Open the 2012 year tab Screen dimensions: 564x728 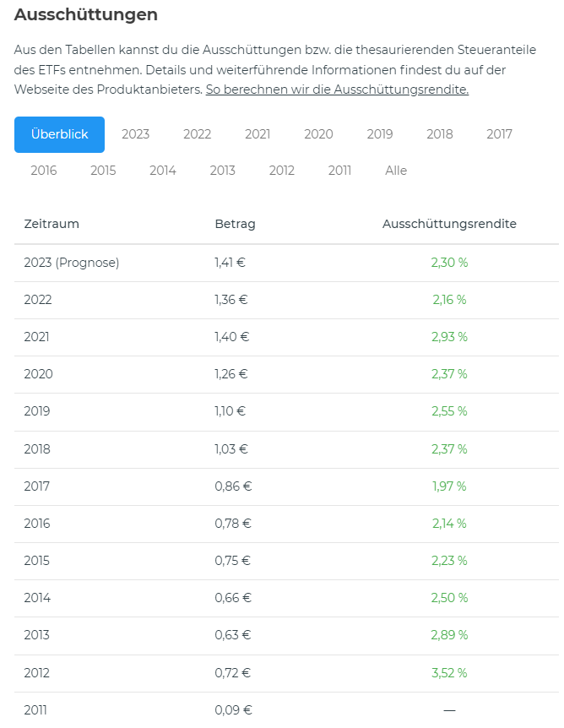pyautogui.click(x=282, y=171)
